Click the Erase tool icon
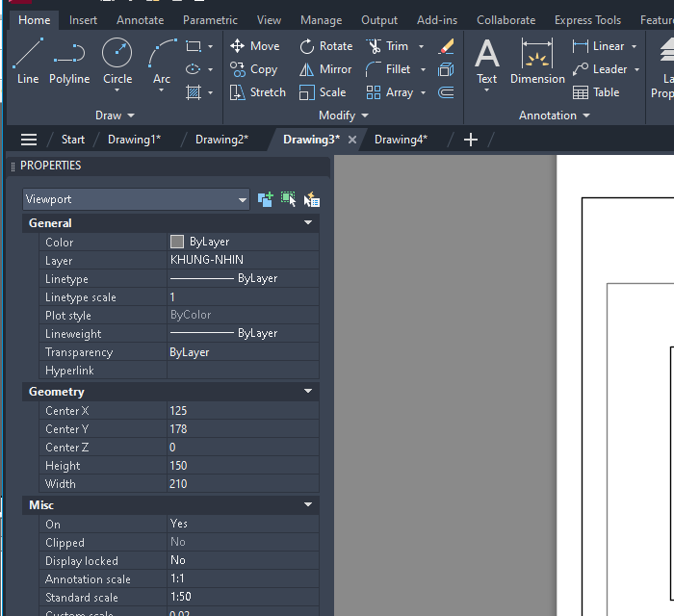This screenshot has height=616, width=674. point(446,46)
